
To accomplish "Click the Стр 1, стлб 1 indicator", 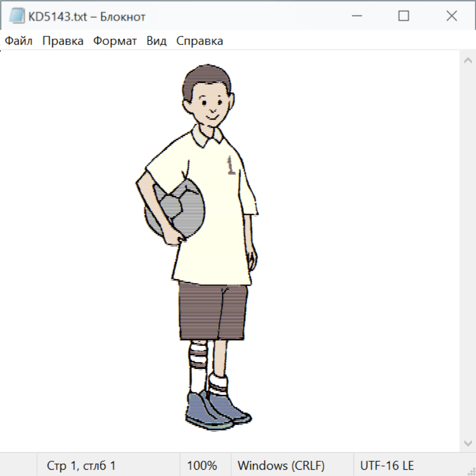I will pos(81,465).
